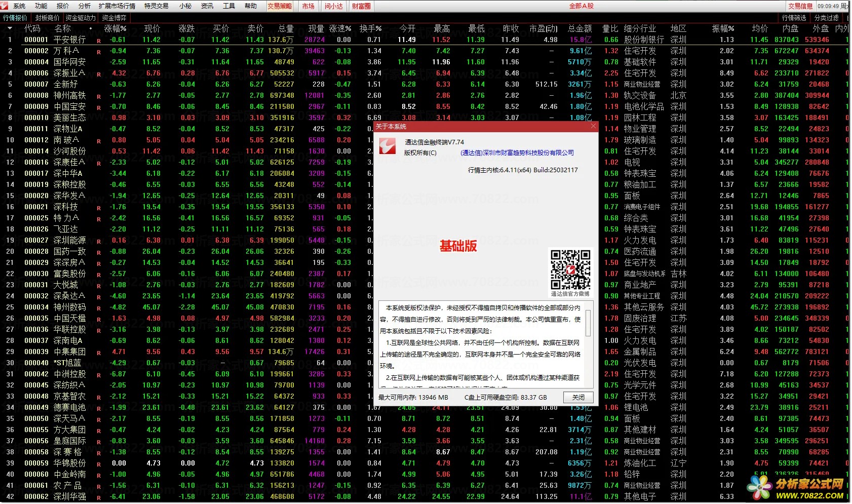Screen dimensions: 852x504
Task: Open the 小秘 menu
Action: point(185,6)
